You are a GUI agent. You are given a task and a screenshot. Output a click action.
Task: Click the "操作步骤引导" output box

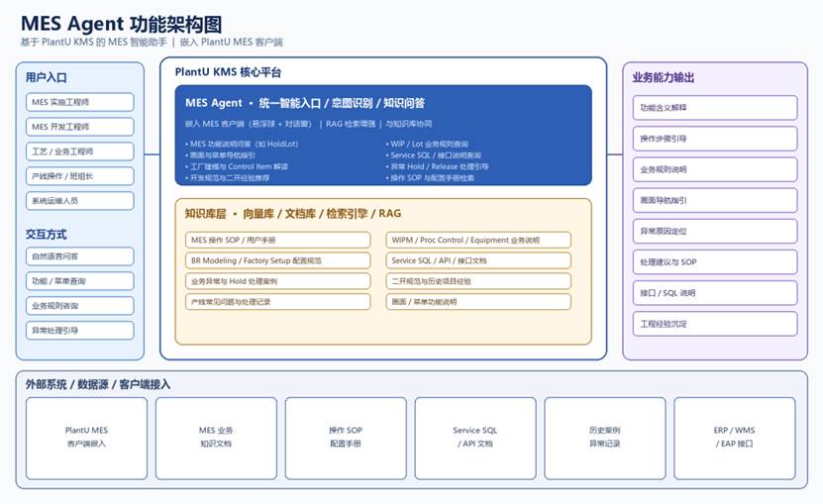tap(715, 139)
